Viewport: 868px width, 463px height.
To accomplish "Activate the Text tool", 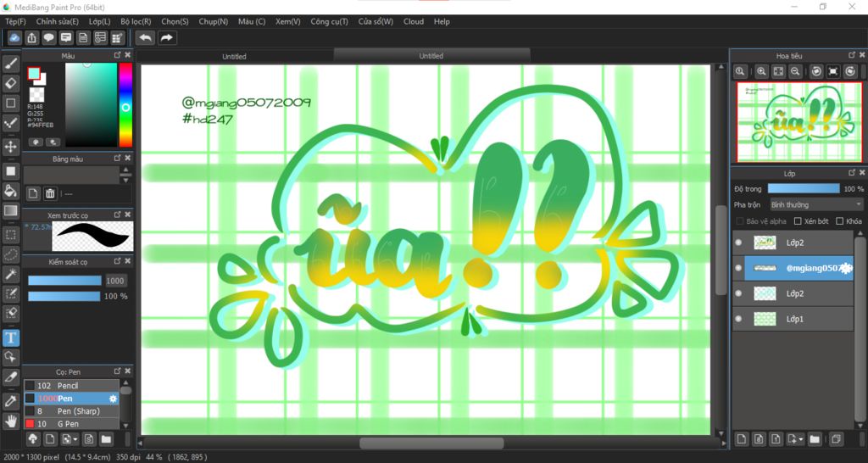I will coord(11,337).
